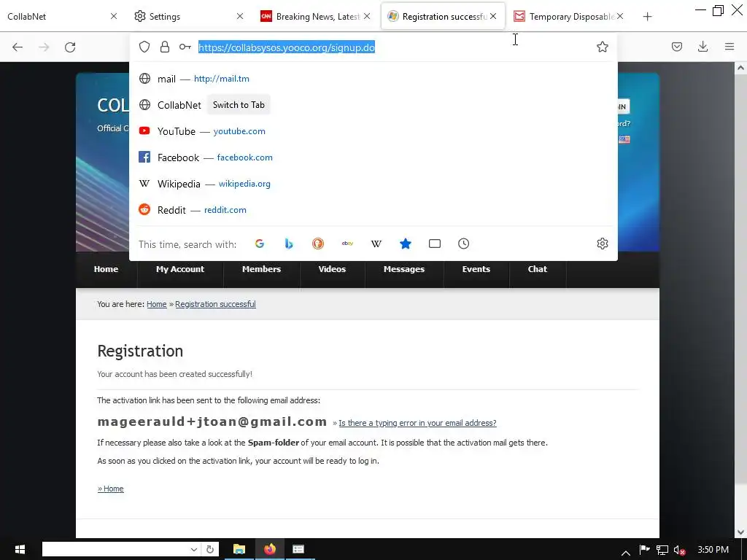Search in Bookmarks using star icon
Screen dimensions: 747x560
tap(406, 244)
